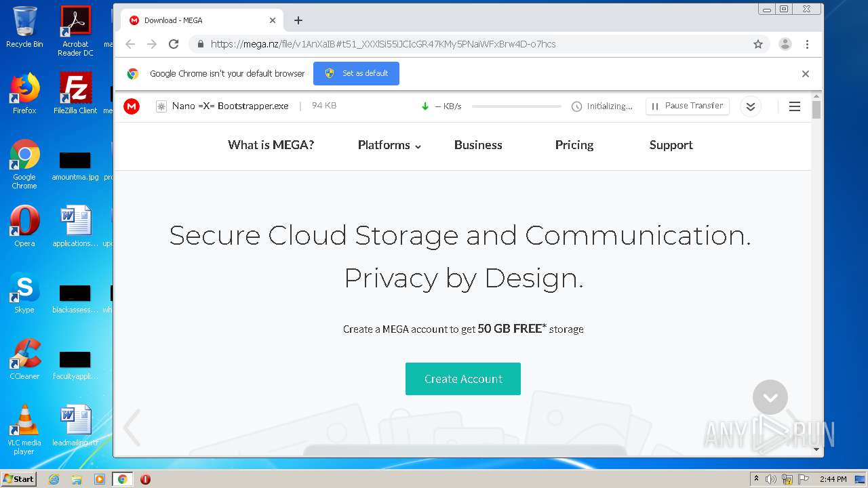This screenshot has width=868, height=488.
Task: Open Internet Explorer from taskbar
Action: (x=54, y=479)
